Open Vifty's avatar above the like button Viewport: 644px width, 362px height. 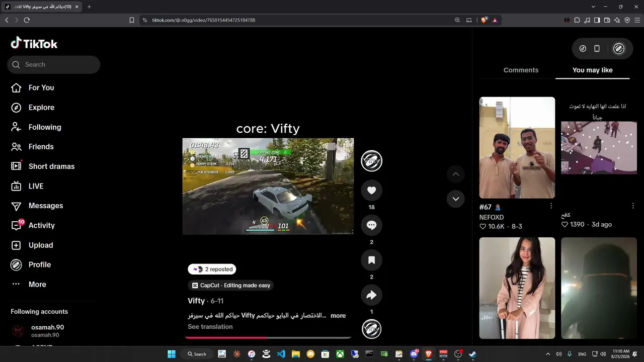tap(372, 161)
